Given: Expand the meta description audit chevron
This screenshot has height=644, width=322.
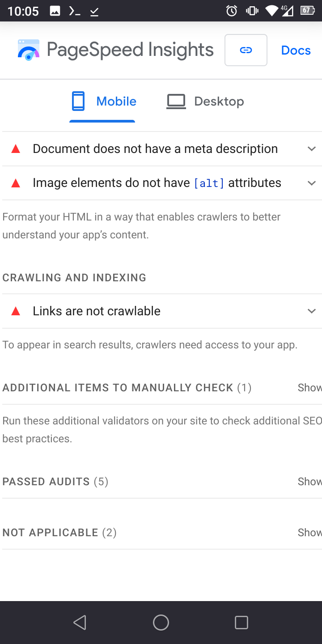Looking at the screenshot, I should pyautogui.click(x=312, y=149).
